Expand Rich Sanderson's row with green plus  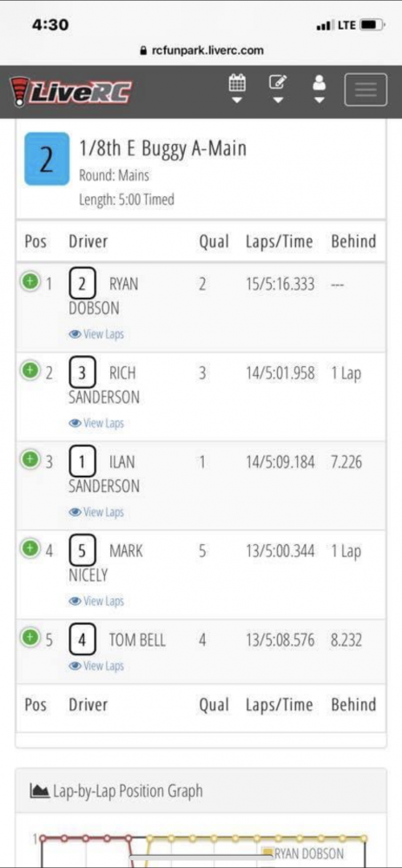(30, 371)
